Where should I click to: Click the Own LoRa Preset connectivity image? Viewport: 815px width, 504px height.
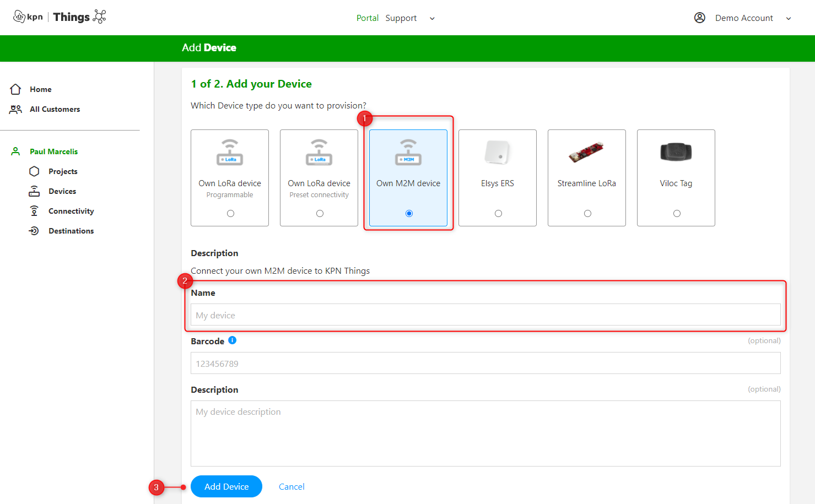pos(319,153)
